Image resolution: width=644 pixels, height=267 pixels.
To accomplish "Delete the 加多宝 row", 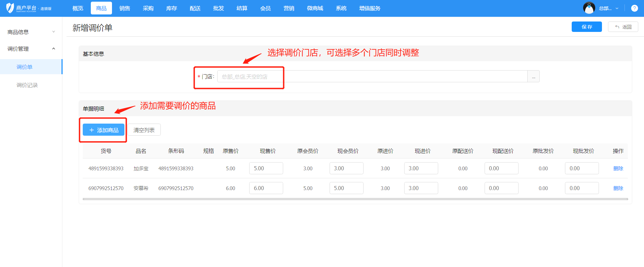I will coord(618,169).
